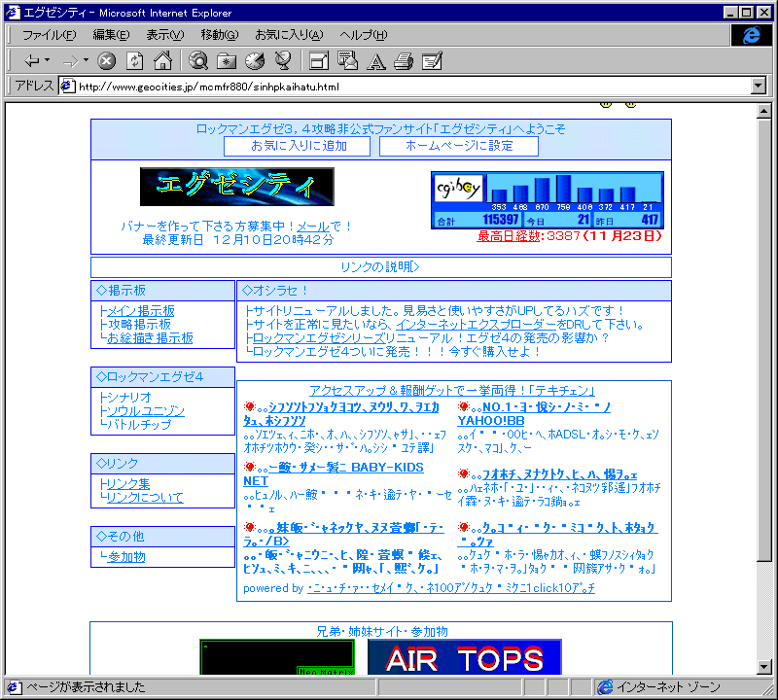778x700 pixels.
Task: Click the 攻略掲示板 text entry
Action: tap(139, 325)
